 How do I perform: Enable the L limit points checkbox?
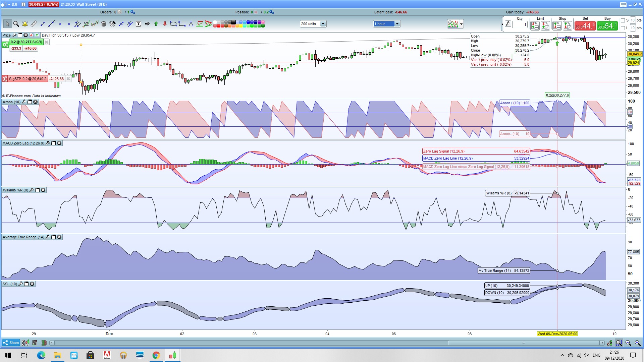(623, 28)
